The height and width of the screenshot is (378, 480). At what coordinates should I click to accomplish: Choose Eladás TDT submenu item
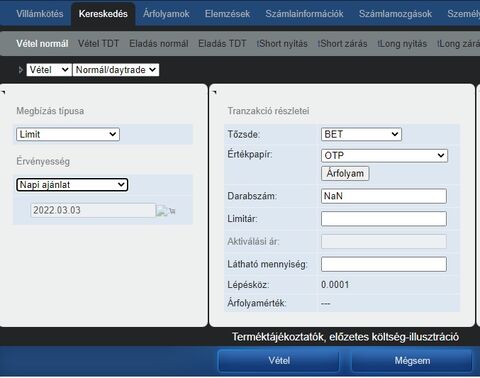[x=222, y=44]
